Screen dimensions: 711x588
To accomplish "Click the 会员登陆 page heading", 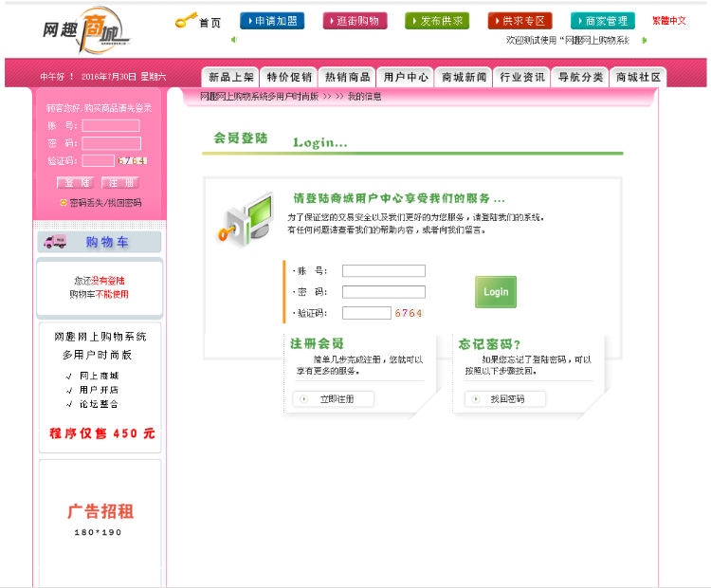I will coord(241,138).
